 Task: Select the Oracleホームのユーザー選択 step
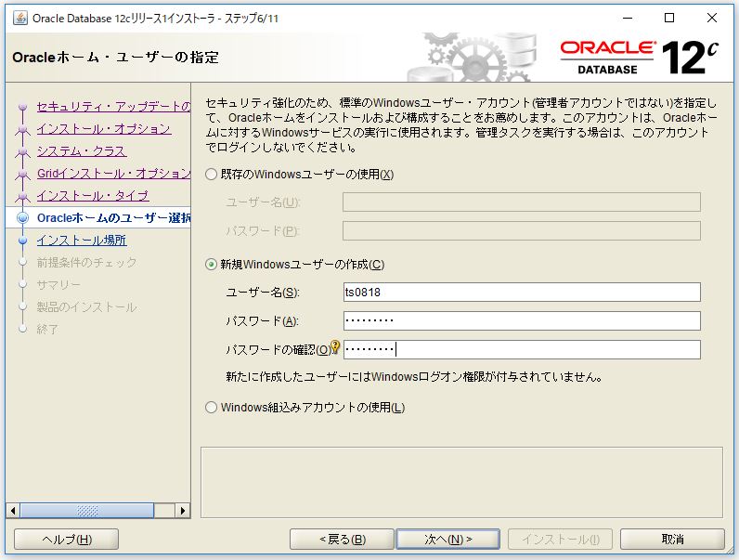[x=113, y=217]
